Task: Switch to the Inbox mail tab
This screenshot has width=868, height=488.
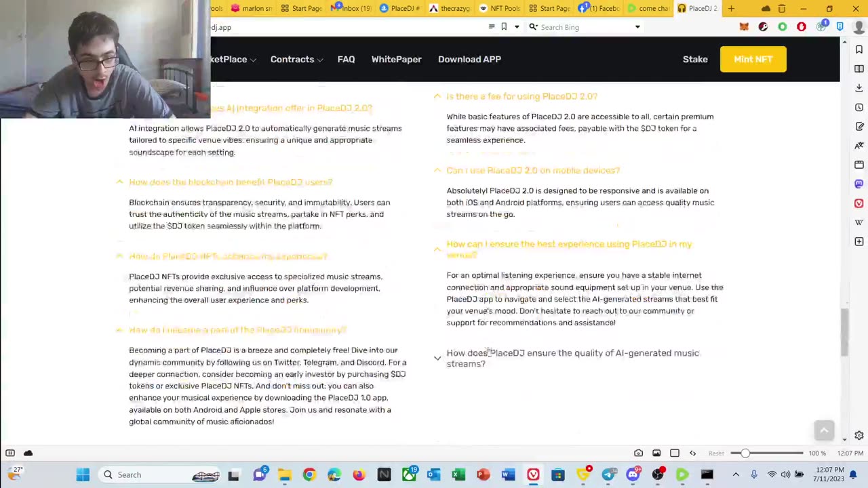Action: click(352, 8)
